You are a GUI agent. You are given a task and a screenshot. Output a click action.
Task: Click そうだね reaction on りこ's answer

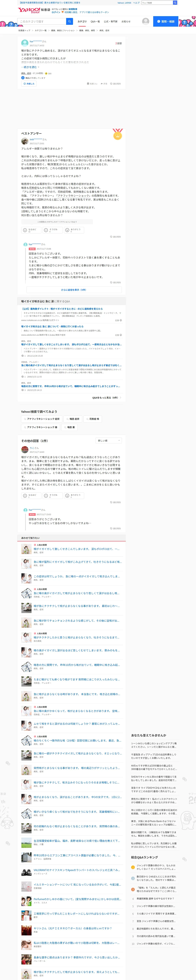(x=53, y=496)
